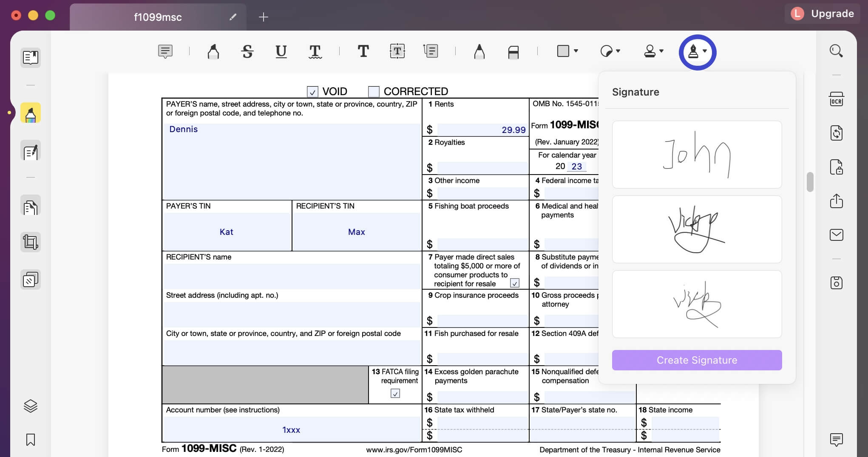Add a new tab

point(264,17)
